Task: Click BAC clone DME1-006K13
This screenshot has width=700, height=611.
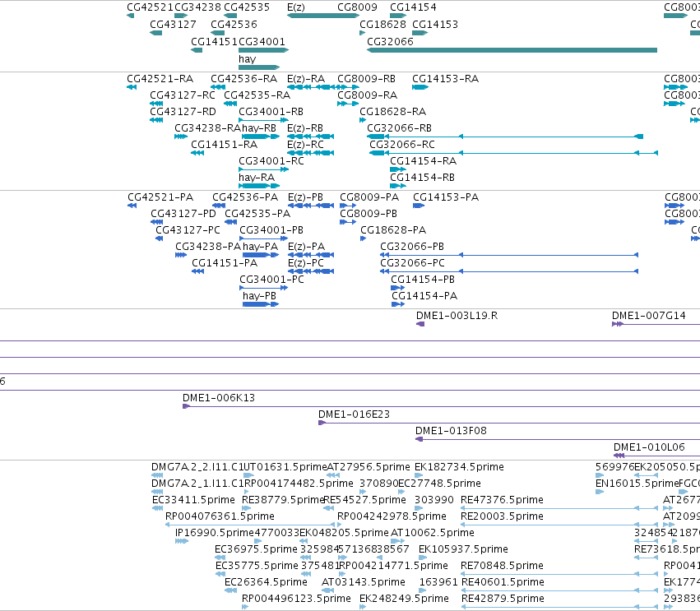Action: click(219, 398)
